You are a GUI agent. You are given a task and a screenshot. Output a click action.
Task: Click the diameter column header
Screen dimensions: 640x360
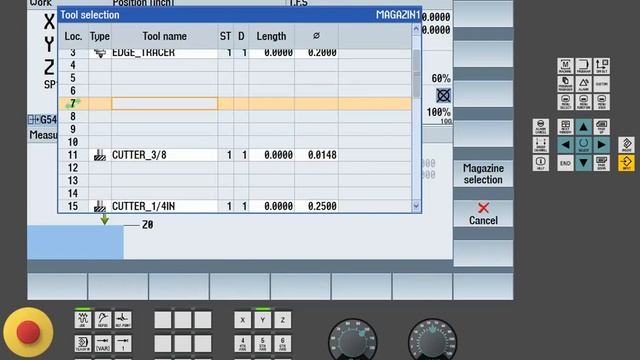316,36
